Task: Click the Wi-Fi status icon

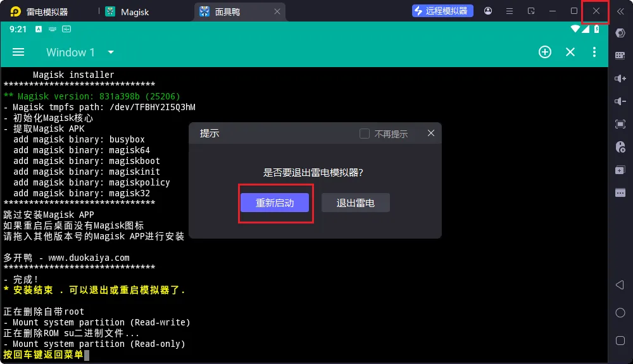Action: [575, 28]
